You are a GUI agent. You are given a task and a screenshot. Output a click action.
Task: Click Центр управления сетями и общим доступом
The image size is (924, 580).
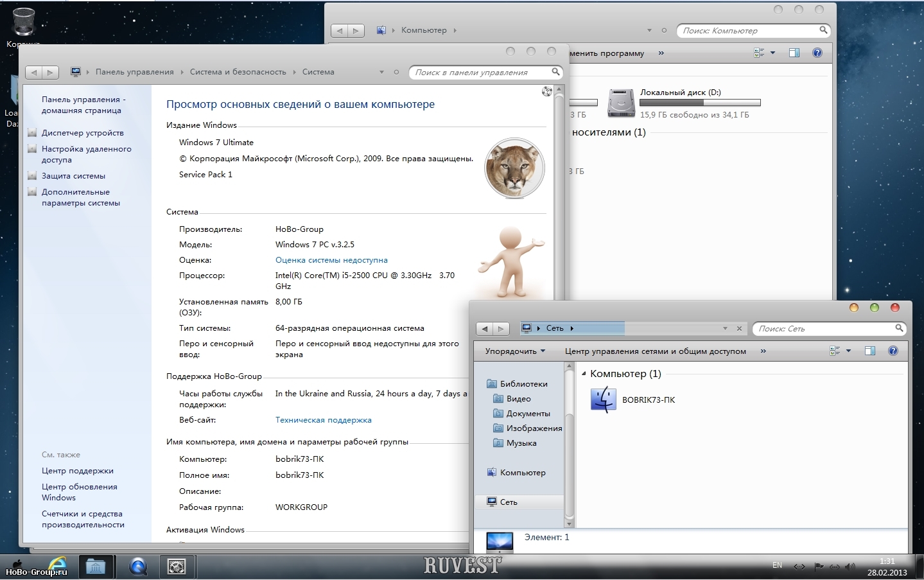pos(656,351)
